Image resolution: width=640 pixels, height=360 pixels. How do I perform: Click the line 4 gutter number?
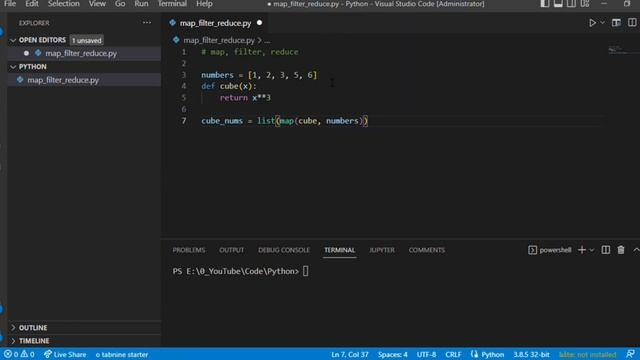tap(184, 86)
